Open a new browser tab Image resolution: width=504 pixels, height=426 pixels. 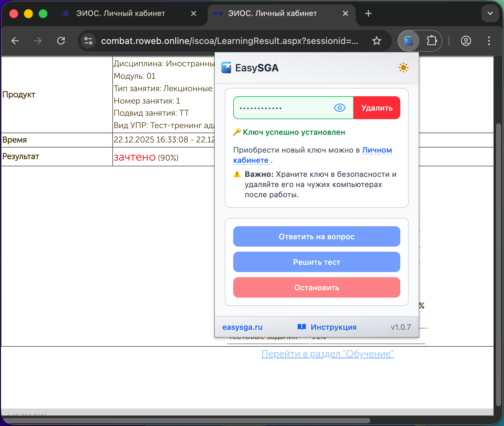368,13
